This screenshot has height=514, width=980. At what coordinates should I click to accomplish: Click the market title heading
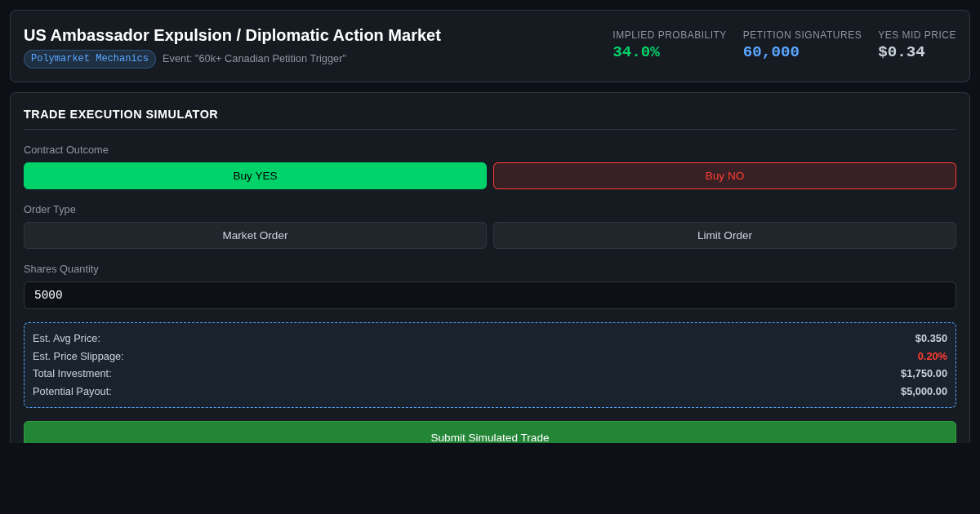[x=232, y=35]
